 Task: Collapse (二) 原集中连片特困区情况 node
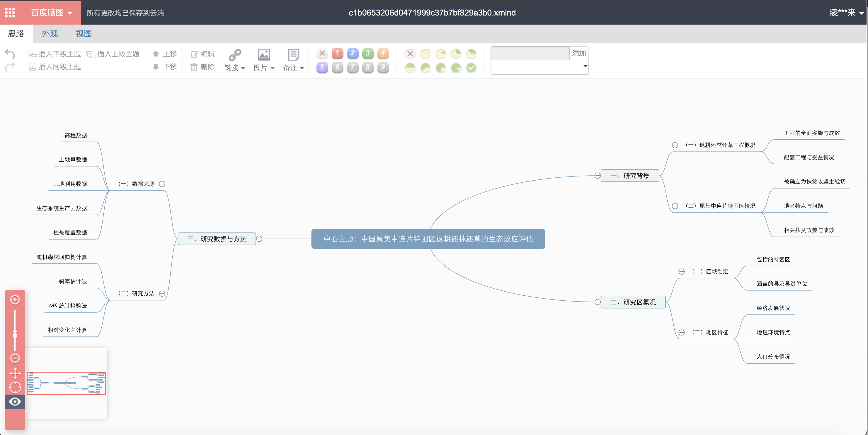[x=675, y=206]
